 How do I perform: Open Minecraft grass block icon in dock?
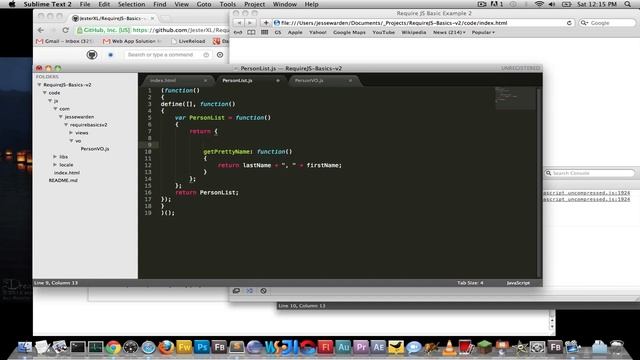click(x=484, y=347)
